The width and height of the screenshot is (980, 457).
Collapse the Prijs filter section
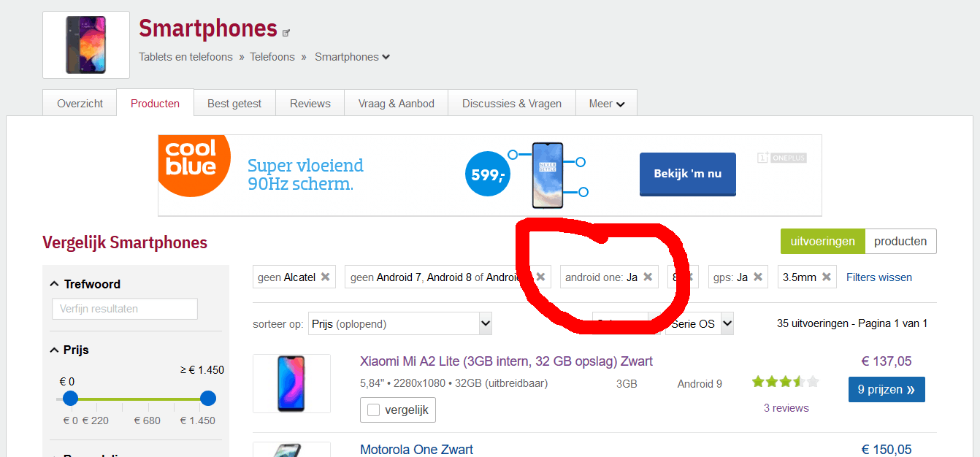(54, 350)
